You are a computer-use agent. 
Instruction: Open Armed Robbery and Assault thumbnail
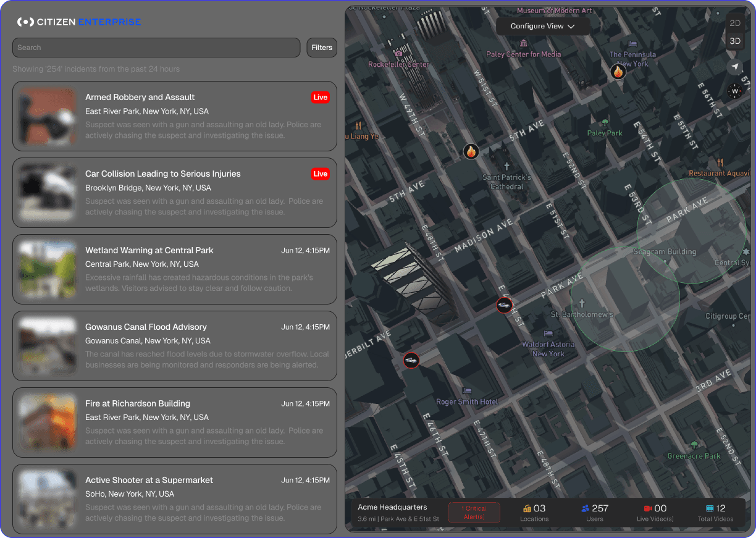pyautogui.click(x=47, y=116)
